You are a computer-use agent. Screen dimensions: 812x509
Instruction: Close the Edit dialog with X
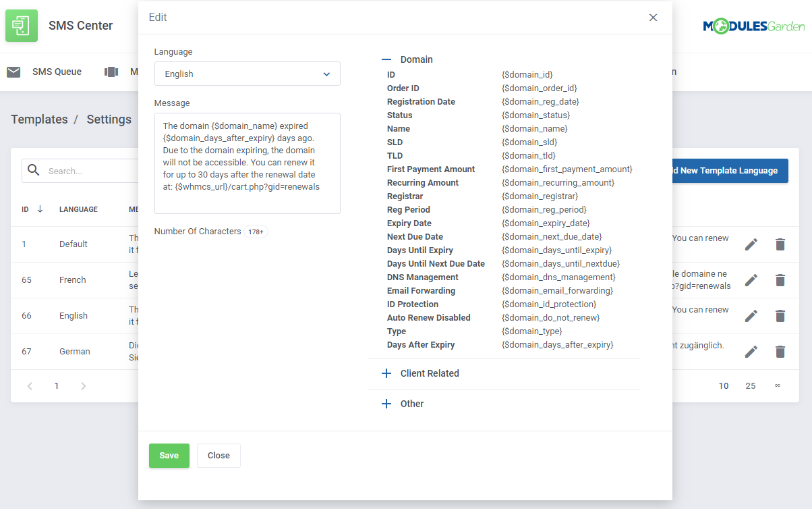pyautogui.click(x=653, y=18)
